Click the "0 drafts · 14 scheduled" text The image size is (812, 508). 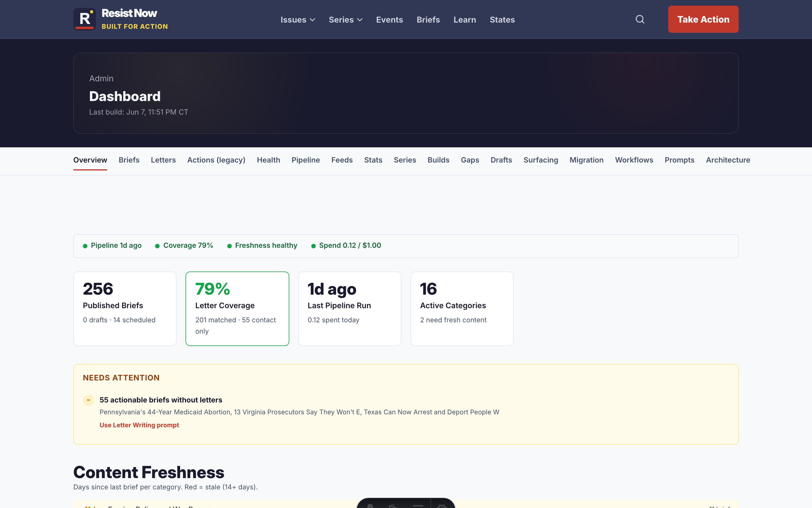pyautogui.click(x=119, y=320)
